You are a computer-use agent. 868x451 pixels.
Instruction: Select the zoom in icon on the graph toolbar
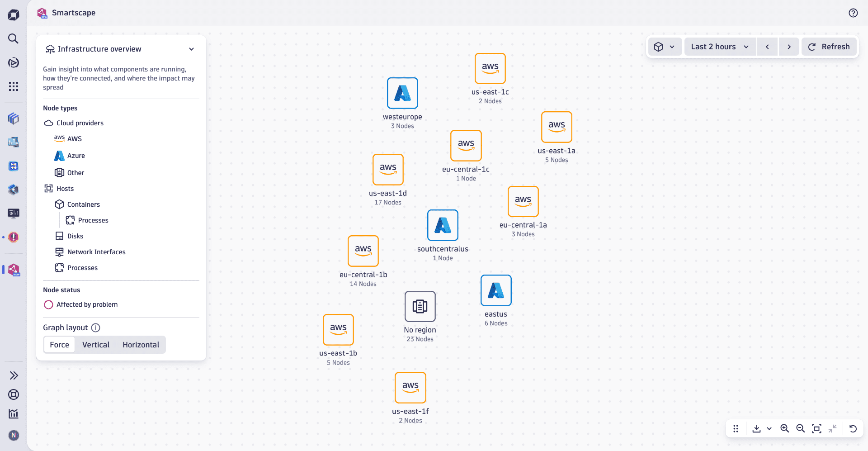click(x=785, y=428)
